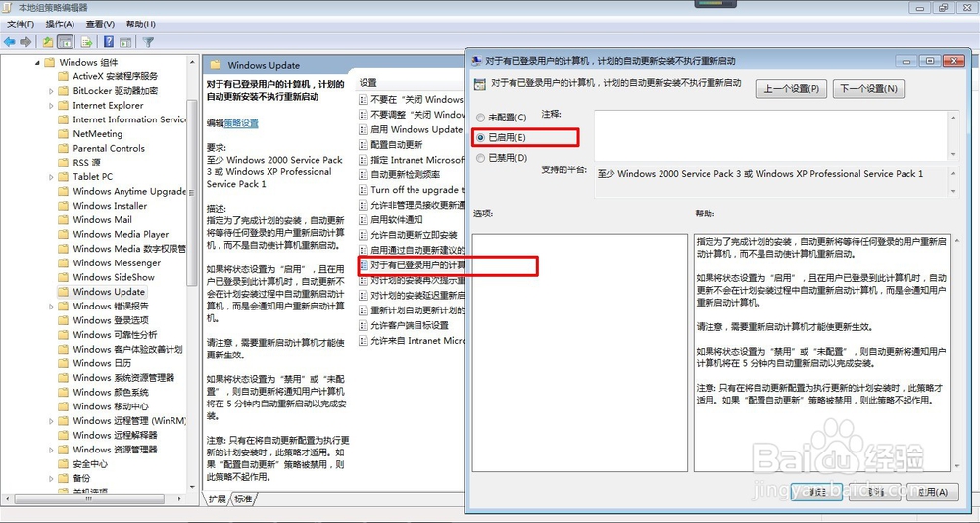Open the 文件(F) menu
This screenshot has width=980, height=523.
21,24
